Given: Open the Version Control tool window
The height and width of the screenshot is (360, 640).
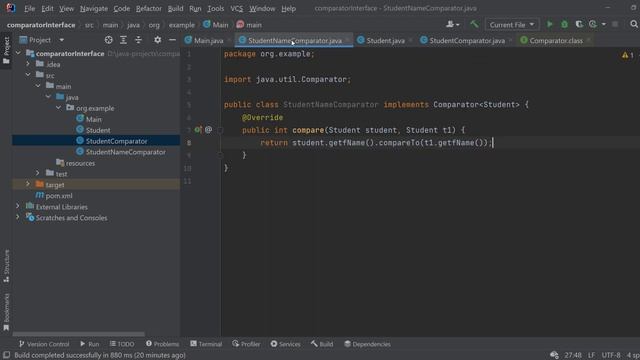Looking at the screenshot, I should 44,344.
